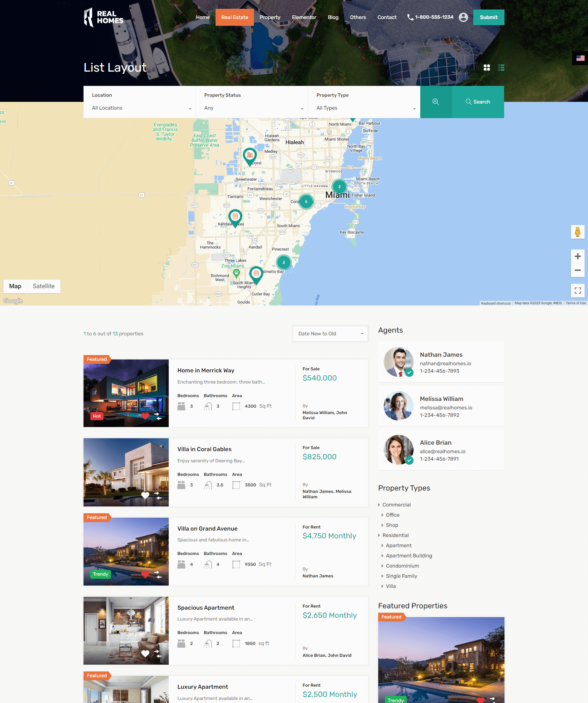This screenshot has height=703, width=588.
Task: Click the Submit button
Action: [x=489, y=17]
